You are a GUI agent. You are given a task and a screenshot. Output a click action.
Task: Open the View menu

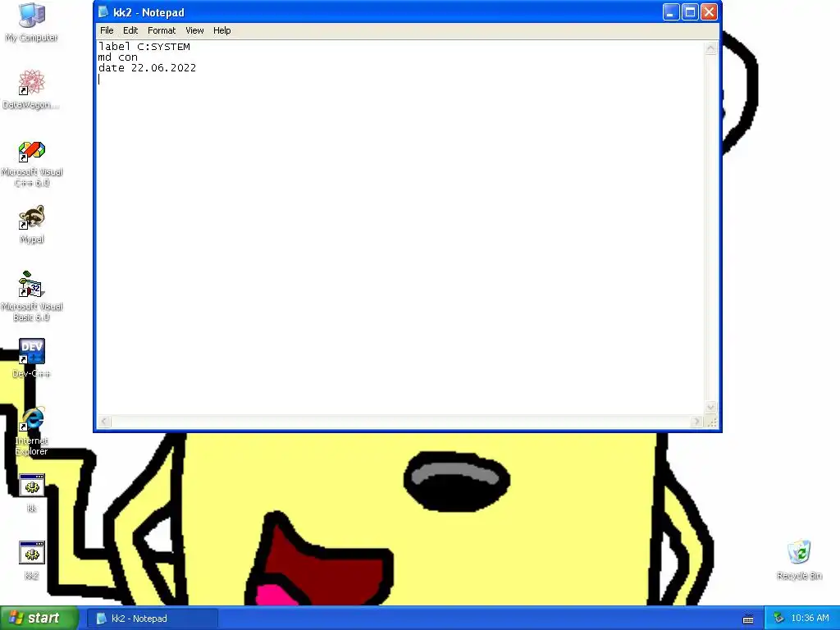(x=194, y=30)
